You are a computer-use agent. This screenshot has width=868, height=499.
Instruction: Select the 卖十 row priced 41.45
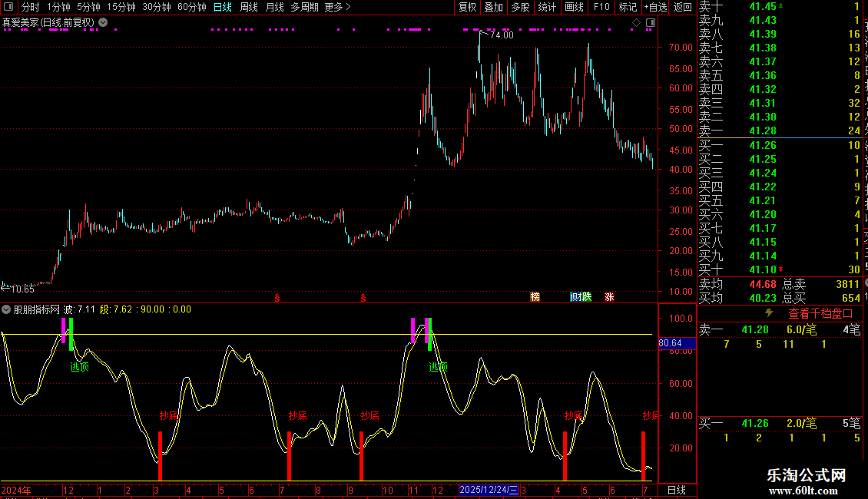(x=780, y=7)
